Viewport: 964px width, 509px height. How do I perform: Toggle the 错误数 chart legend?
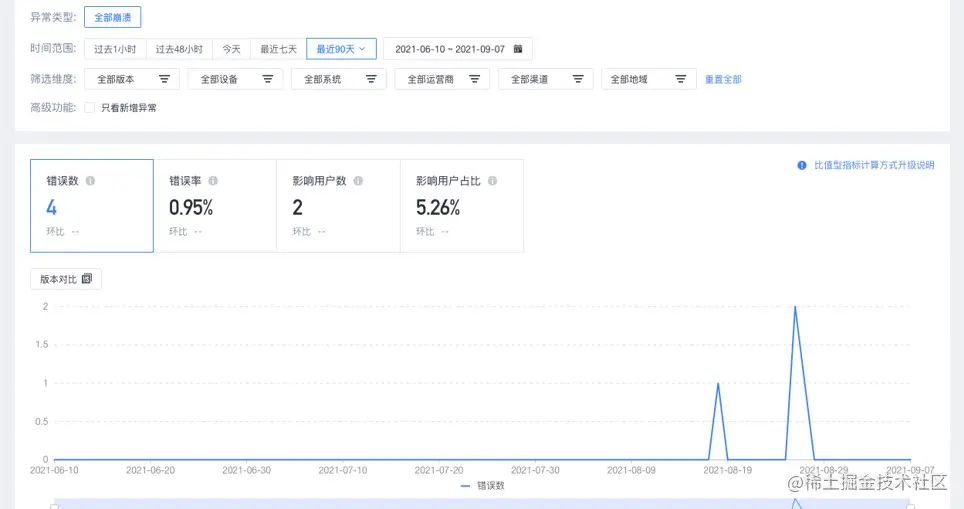[x=483, y=486]
